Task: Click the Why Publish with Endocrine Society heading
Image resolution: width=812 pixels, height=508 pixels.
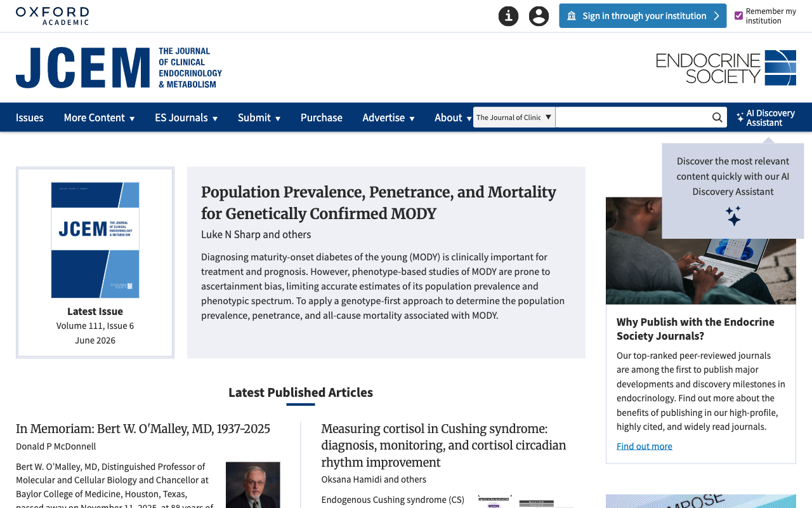Action: 695,329
